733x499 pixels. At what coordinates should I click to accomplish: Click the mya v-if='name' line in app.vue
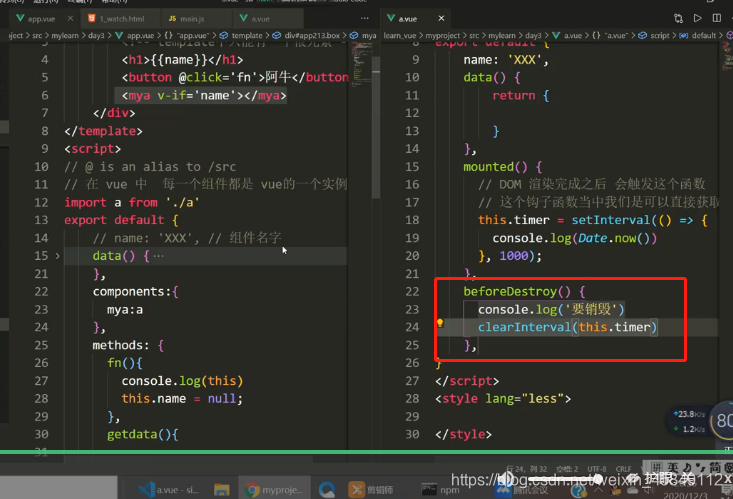pyautogui.click(x=204, y=95)
